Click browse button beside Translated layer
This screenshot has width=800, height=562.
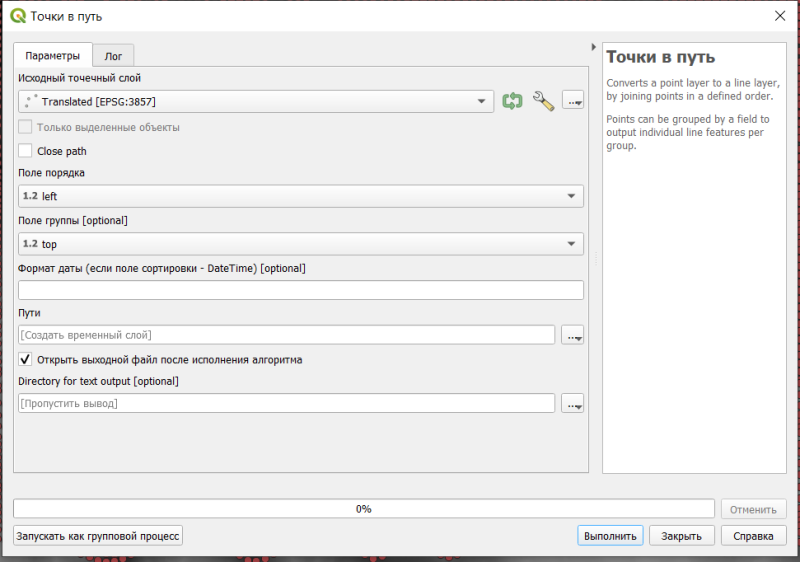(x=573, y=100)
